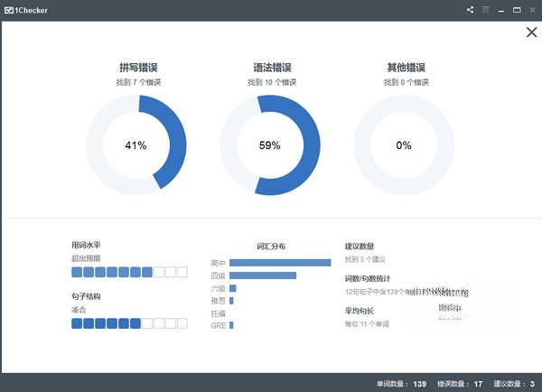The image size is (542, 392).
Task: Close the statistics report panel
Action: click(532, 33)
